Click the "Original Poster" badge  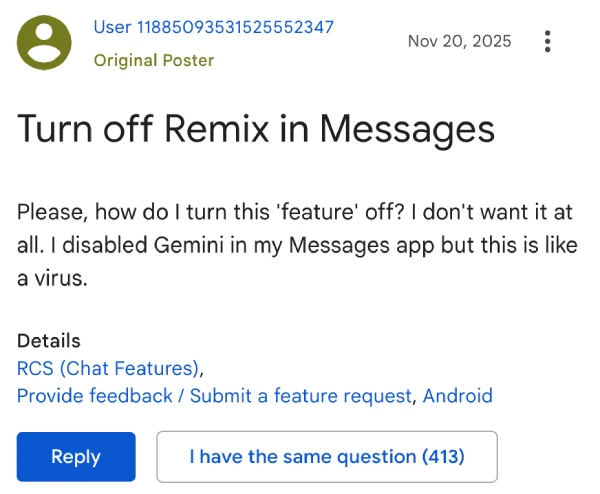coord(153,60)
